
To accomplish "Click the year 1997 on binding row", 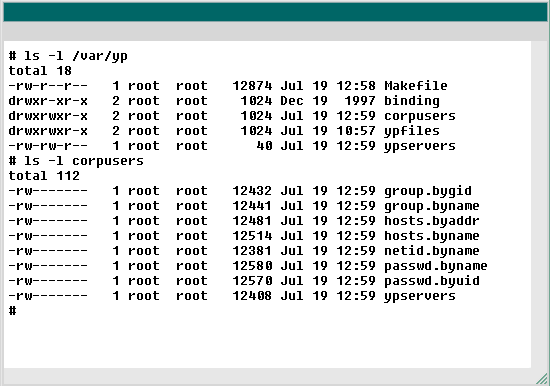I will coord(360,101).
